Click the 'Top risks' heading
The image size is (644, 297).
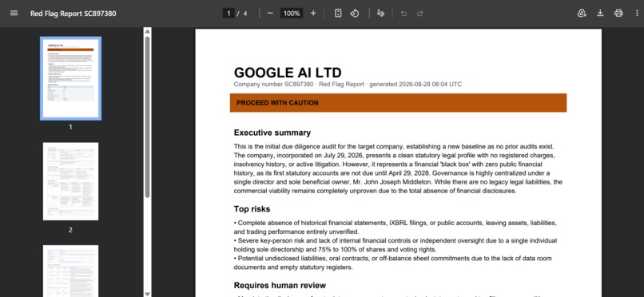pyautogui.click(x=252, y=209)
